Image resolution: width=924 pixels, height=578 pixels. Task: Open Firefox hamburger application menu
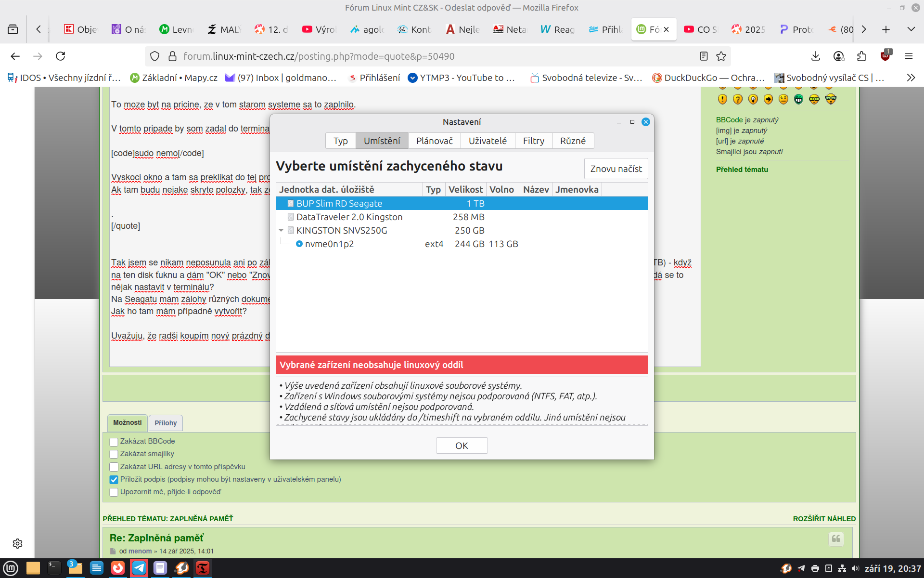(909, 56)
